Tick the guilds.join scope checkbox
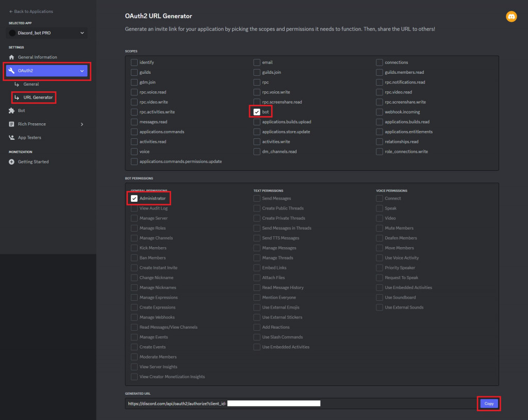Image resolution: width=528 pixels, height=420 pixels. click(x=257, y=72)
